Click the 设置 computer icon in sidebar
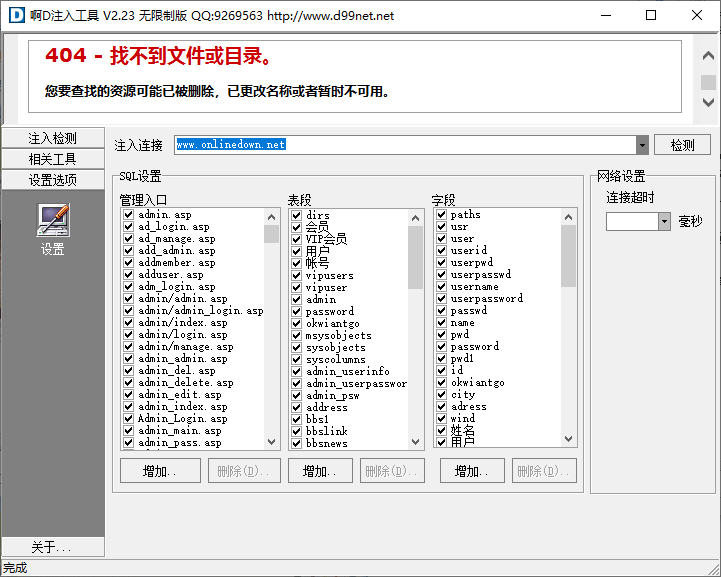This screenshot has width=721, height=577. 52,220
